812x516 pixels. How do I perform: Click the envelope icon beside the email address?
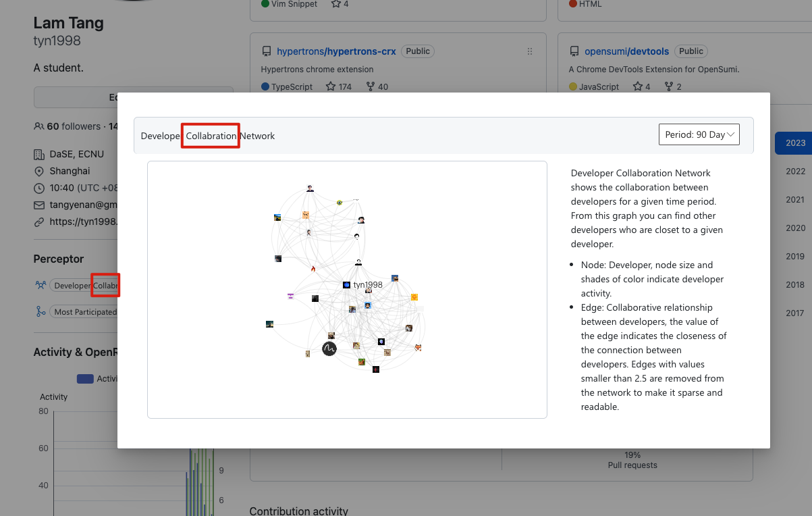coord(38,205)
